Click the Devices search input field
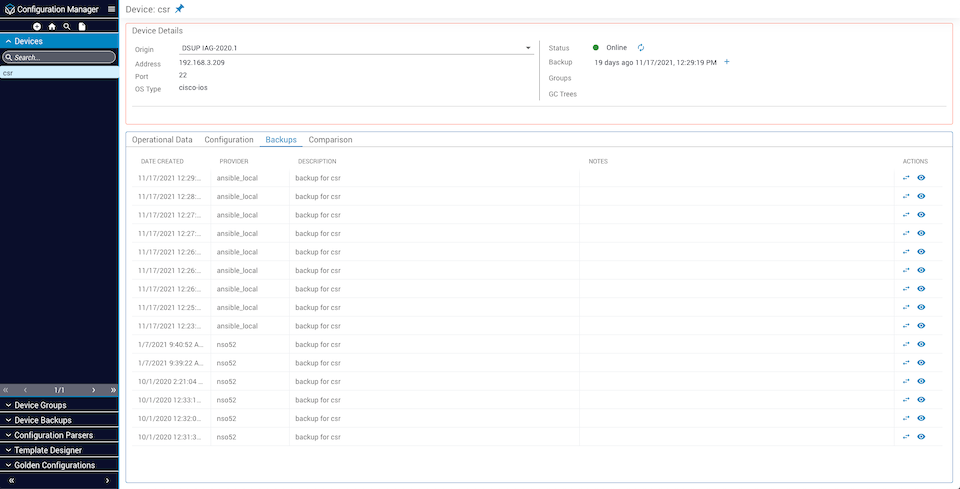 60,58
